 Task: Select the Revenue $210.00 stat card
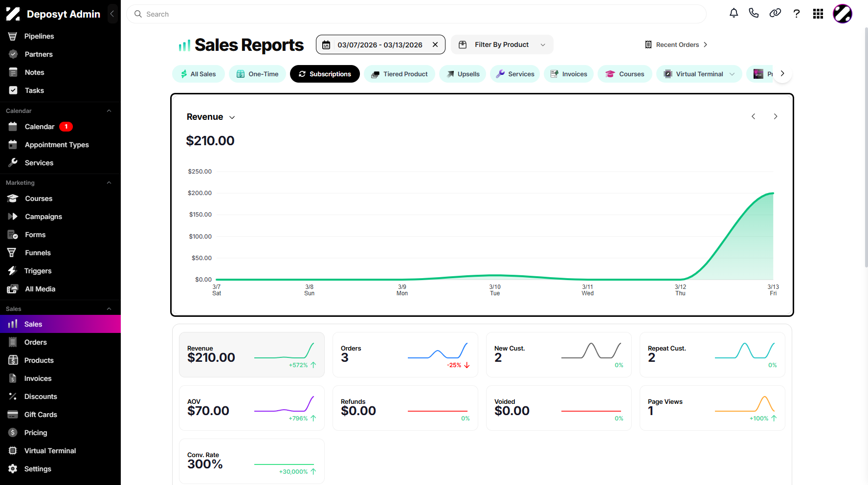(x=252, y=354)
